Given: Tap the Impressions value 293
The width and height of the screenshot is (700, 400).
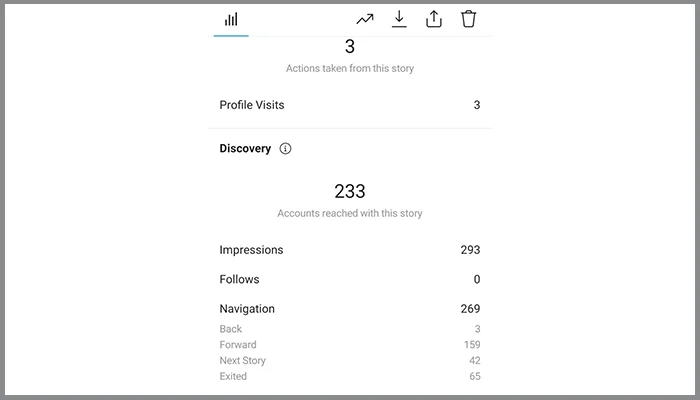Looking at the screenshot, I should coord(470,250).
